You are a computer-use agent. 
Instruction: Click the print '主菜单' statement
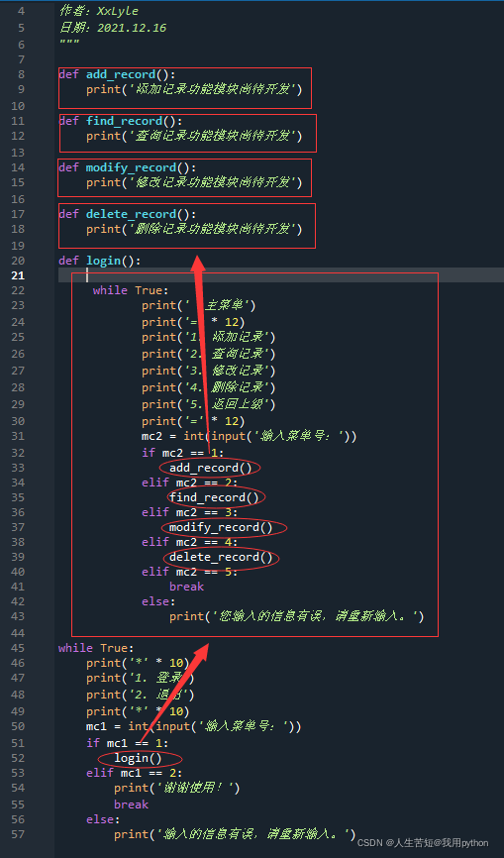pyautogui.click(x=198, y=305)
